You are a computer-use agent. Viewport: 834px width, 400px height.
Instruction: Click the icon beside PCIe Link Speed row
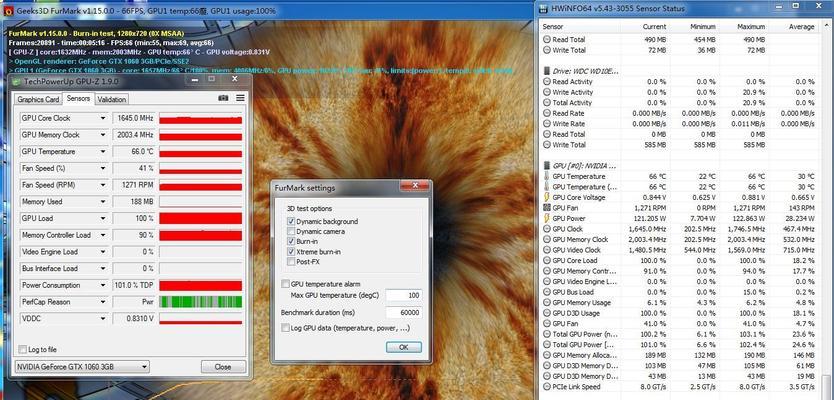(x=547, y=387)
